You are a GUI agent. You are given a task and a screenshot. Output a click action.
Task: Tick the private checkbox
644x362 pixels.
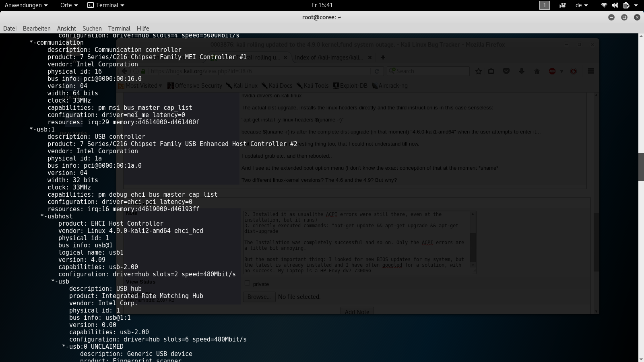[x=247, y=283]
